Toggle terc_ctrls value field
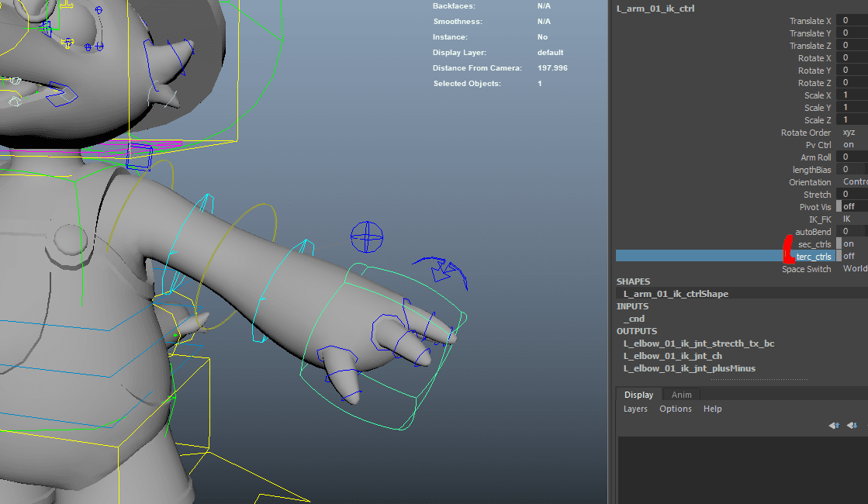The image size is (868, 504). [x=852, y=256]
